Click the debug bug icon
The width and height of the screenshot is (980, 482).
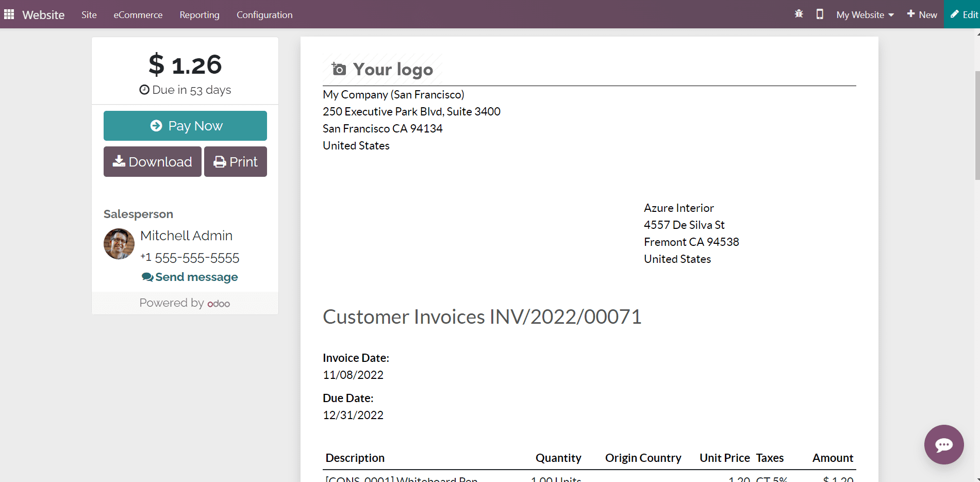point(799,14)
